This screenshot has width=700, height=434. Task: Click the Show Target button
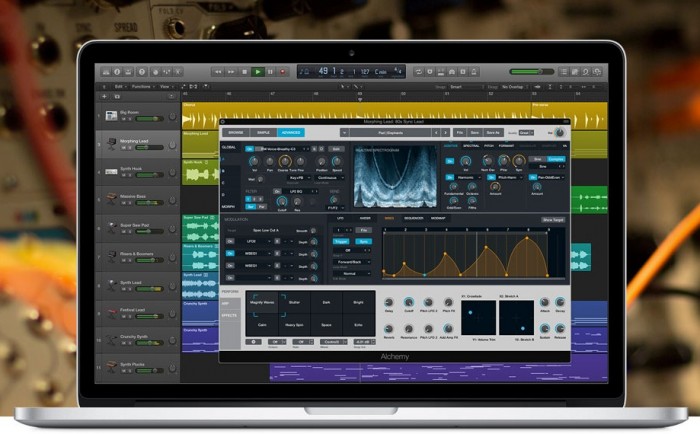coord(553,220)
